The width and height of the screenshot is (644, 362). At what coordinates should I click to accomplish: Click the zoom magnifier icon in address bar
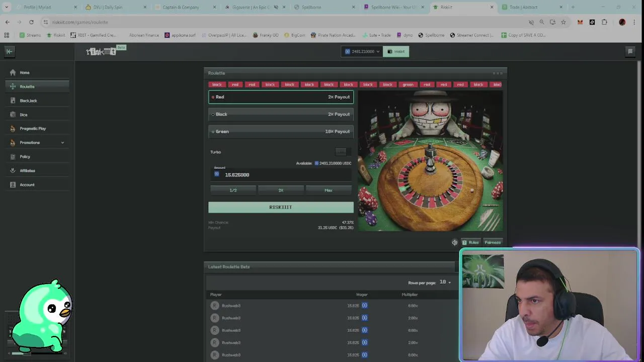pyautogui.click(x=542, y=22)
